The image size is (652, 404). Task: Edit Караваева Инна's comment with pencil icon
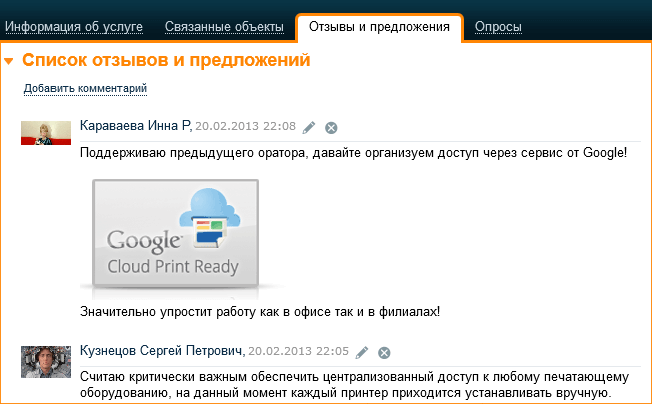pos(309,127)
